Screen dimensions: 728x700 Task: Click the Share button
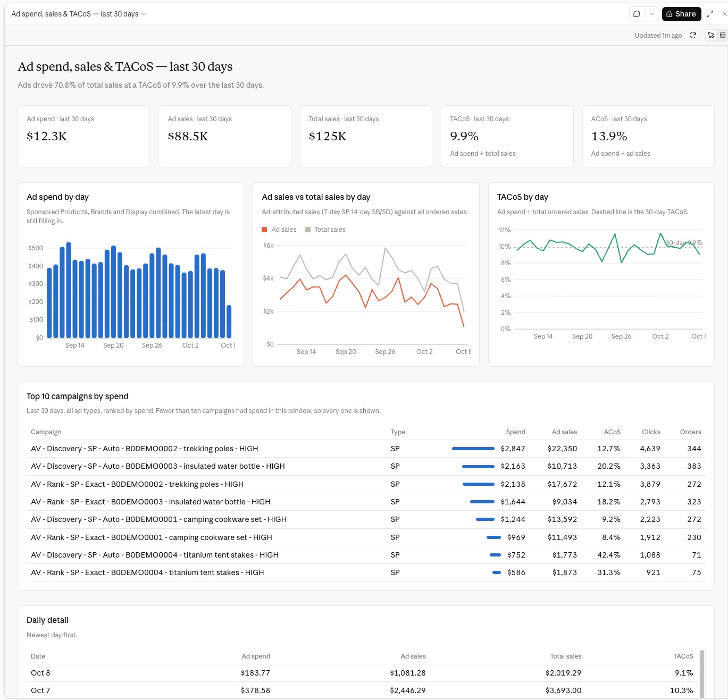[x=681, y=14]
